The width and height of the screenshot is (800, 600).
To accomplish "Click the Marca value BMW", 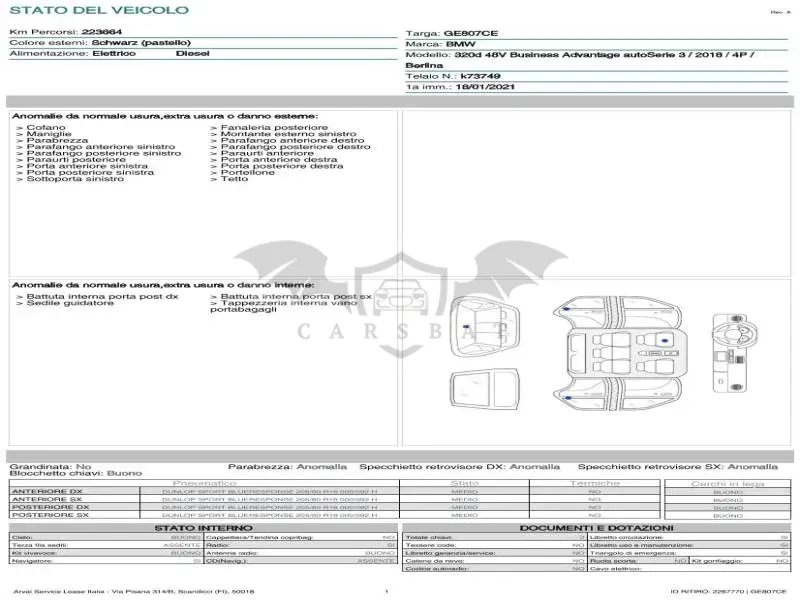I will [x=460, y=44].
